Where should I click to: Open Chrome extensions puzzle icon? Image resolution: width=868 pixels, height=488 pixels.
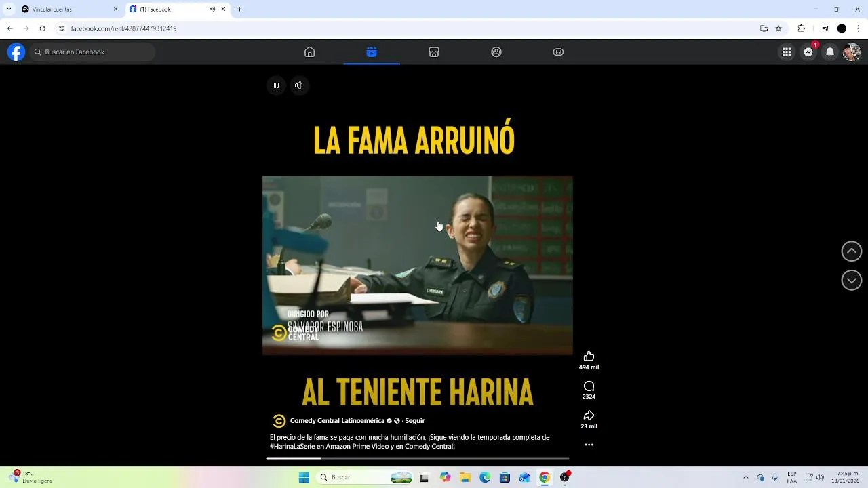[x=802, y=28]
